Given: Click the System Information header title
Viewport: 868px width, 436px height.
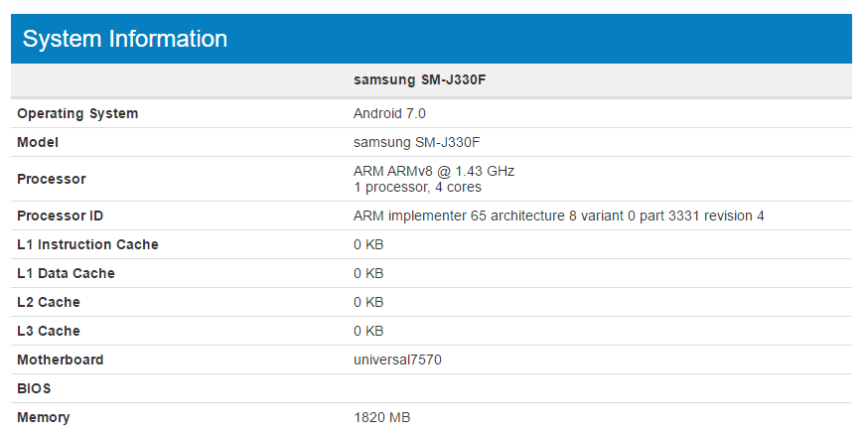Looking at the screenshot, I should (125, 40).
